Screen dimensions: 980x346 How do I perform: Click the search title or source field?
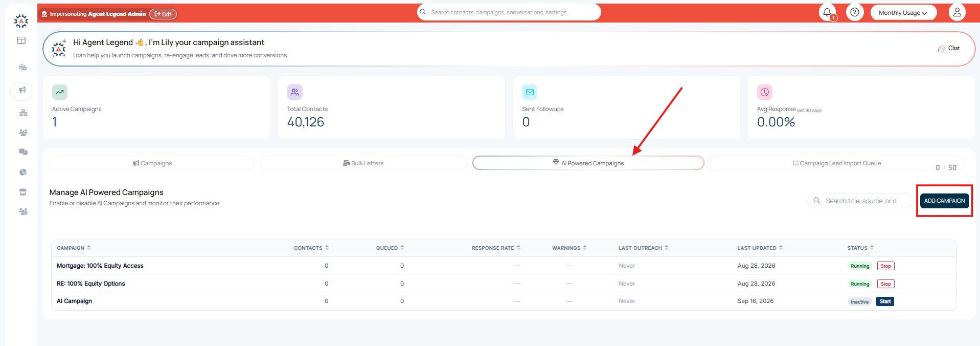point(860,201)
